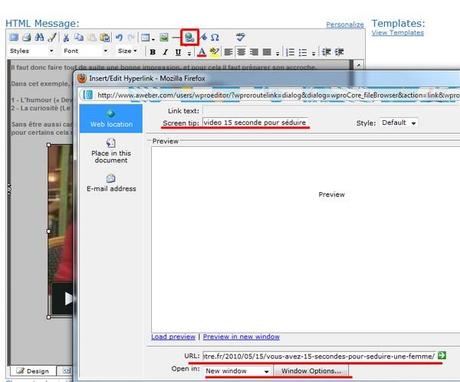Click the bulleted list icon
This screenshot has width=460, height=382.
[303, 52]
